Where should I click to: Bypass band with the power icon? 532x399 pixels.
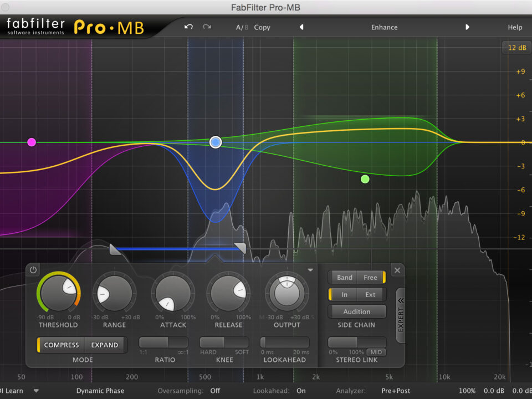33,270
